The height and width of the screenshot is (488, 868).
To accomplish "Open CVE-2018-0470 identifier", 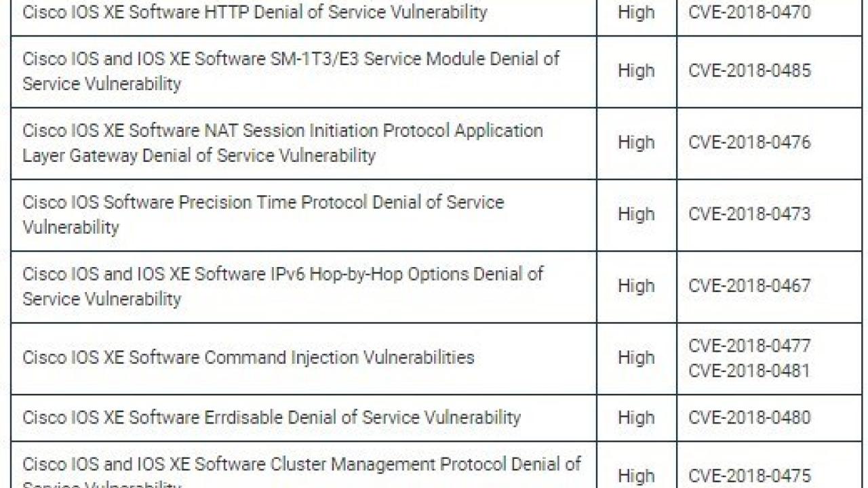I will [x=749, y=12].
